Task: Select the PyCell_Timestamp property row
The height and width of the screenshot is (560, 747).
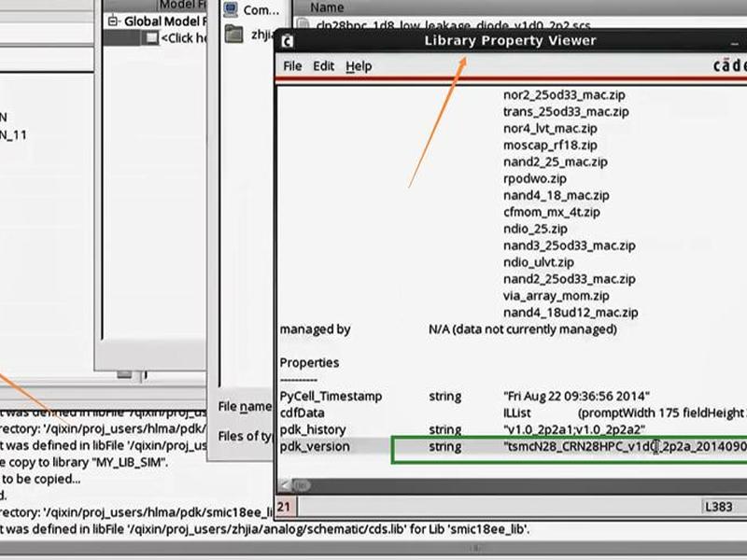Action: click(x=512, y=396)
